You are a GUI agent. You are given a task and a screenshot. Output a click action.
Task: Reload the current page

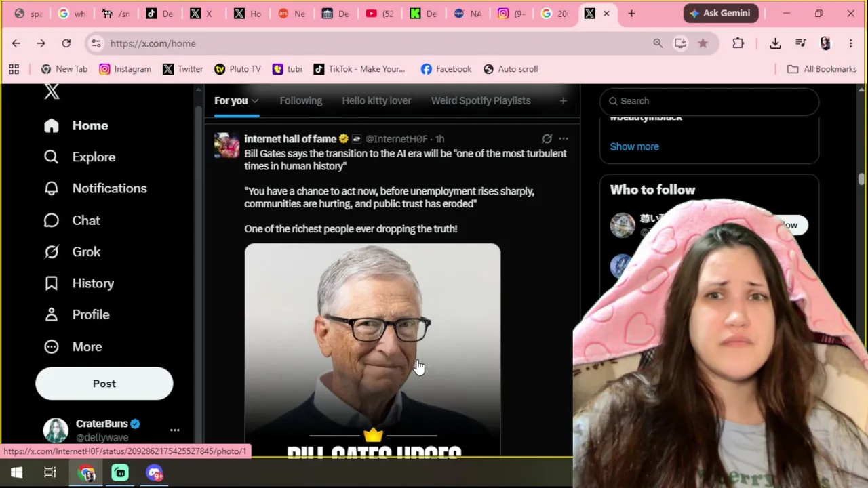pos(66,43)
